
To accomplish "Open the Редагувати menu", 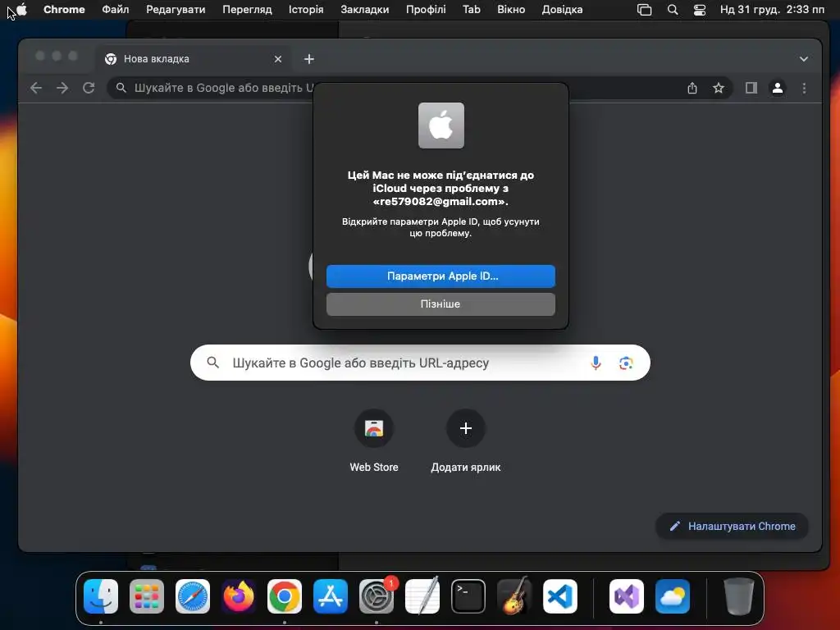I will [x=176, y=9].
